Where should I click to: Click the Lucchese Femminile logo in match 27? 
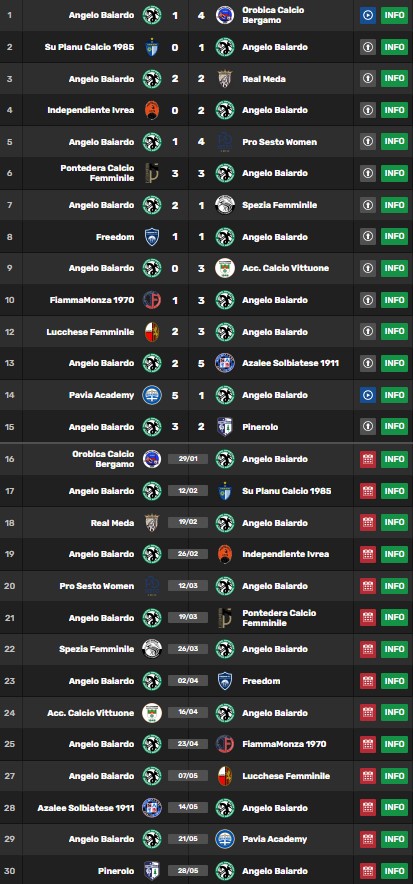225,776
